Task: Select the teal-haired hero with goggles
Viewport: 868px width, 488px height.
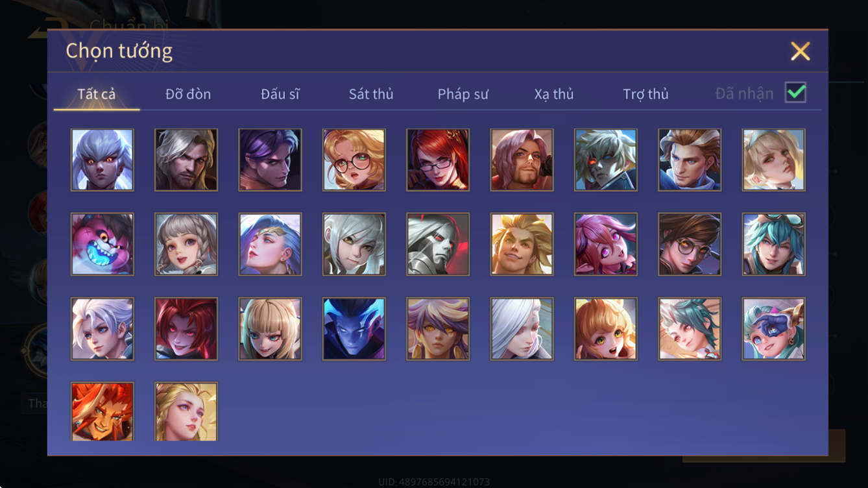Action: coord(774,245)
